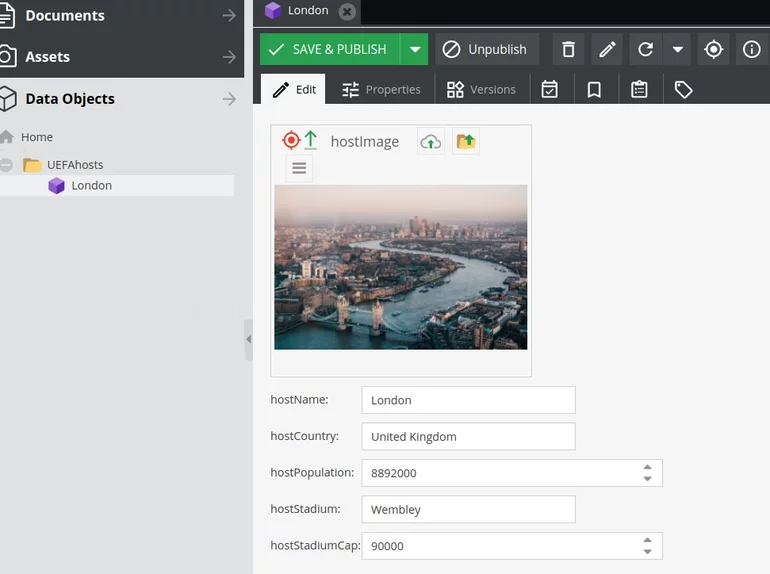The height and width of the screenshot is (574, 770).
Task: Expand the Assets panel arrow
Action: tap(229, 57)
